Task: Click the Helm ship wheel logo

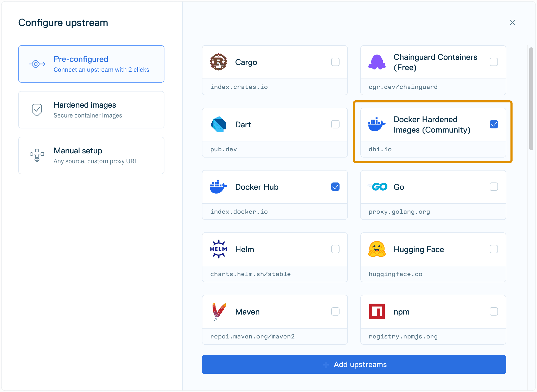Action: point(218,249)
